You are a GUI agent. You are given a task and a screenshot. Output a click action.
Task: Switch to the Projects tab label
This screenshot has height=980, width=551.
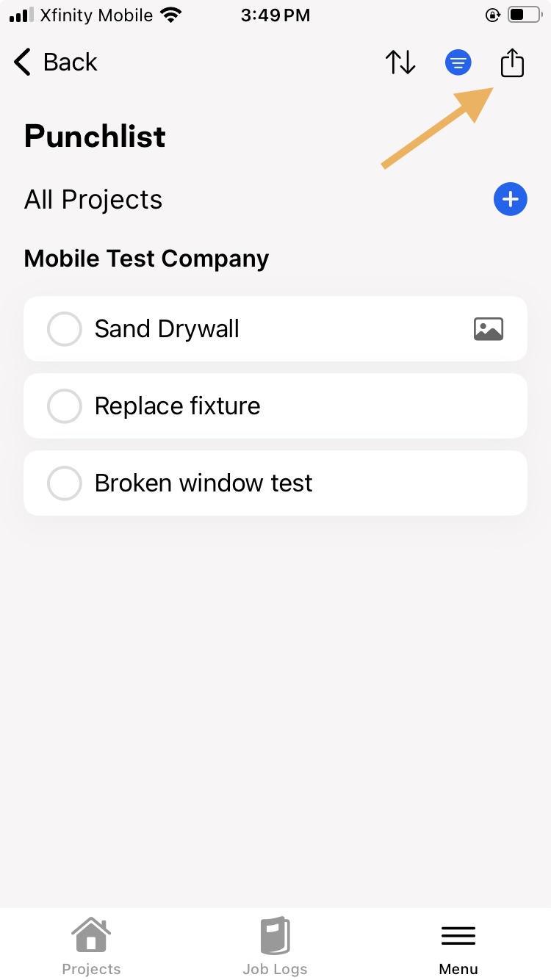(91, 969)
